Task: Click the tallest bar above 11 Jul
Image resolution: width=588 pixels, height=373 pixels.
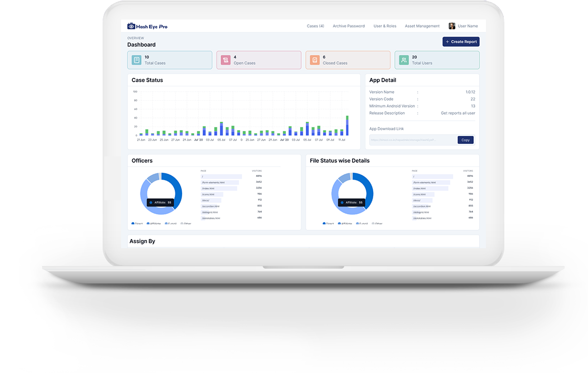Action: pos(347,126)
